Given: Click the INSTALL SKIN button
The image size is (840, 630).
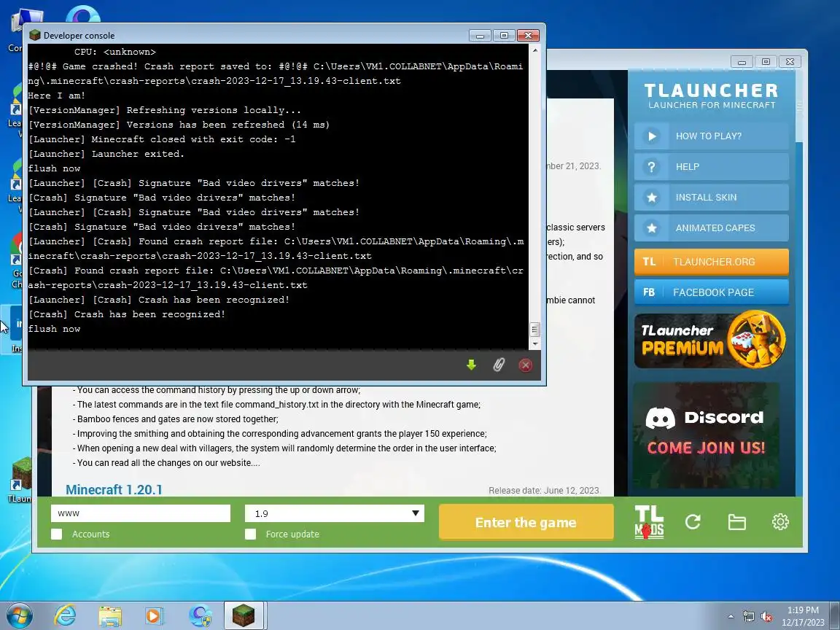Looking at the screenshot, I should (x=711, y=197).
